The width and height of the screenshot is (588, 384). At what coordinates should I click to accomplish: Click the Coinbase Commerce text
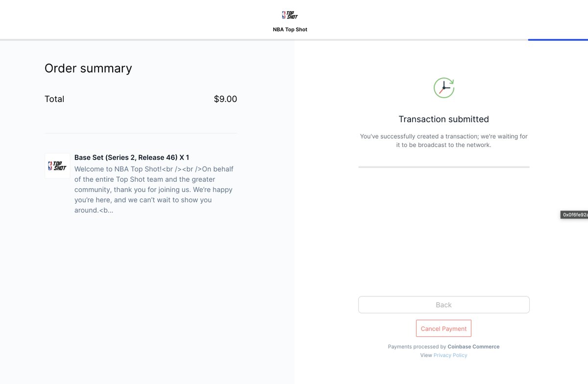click(473, 346)
